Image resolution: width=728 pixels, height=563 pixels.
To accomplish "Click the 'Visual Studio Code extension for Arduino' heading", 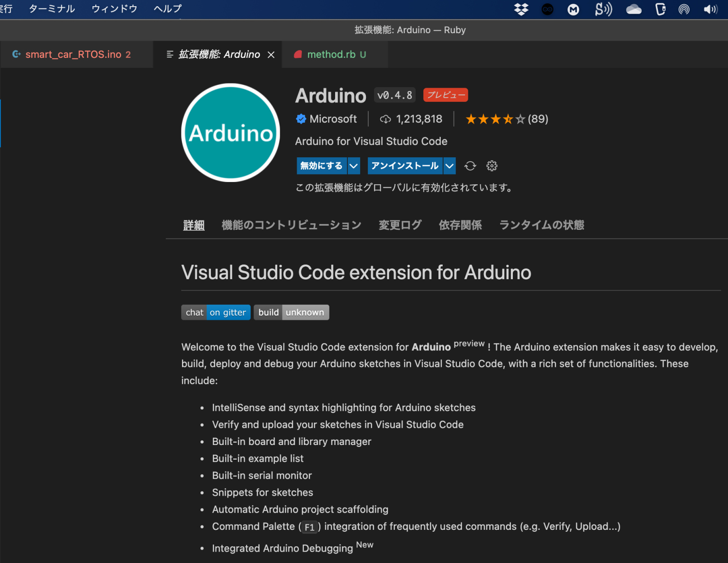I will [356, 272].
